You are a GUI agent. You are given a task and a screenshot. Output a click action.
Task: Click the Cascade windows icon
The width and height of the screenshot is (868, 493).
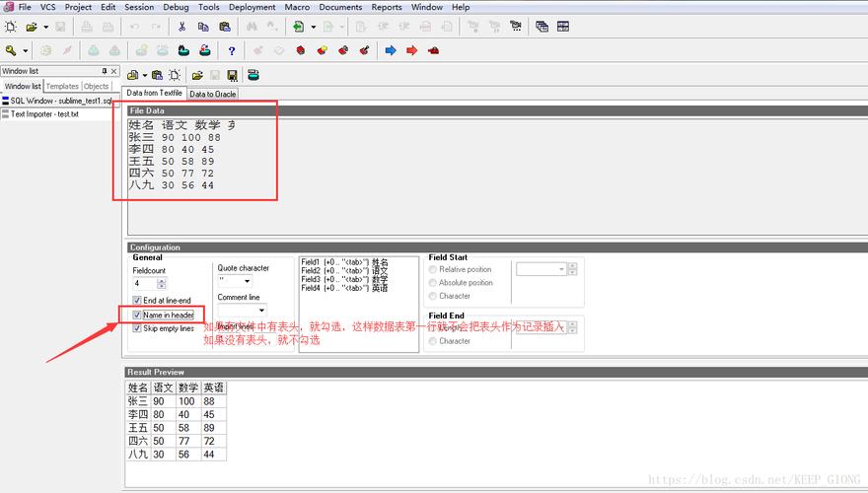tap(542, 27)
